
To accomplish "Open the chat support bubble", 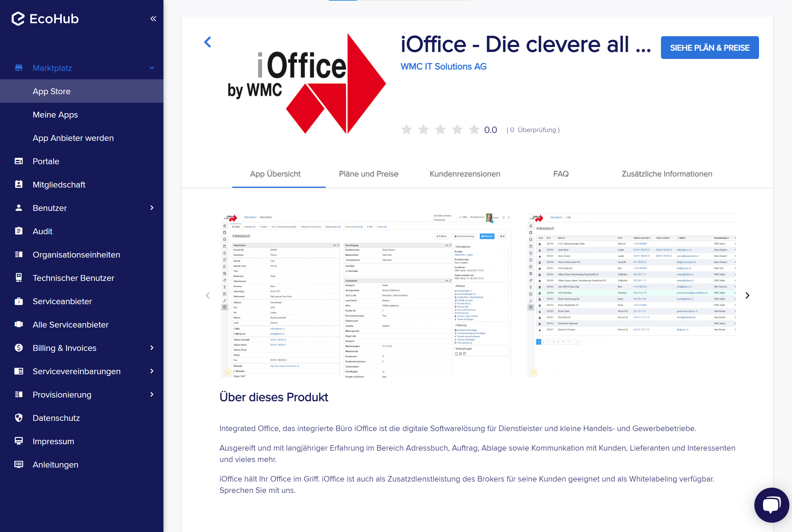I will (772, 505).
